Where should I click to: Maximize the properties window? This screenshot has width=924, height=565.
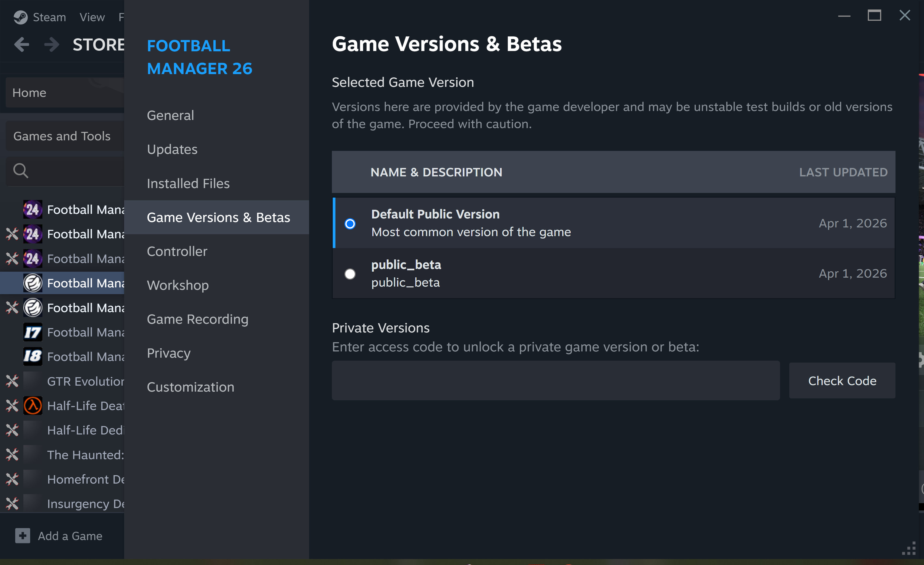click(x=874, y=16)
